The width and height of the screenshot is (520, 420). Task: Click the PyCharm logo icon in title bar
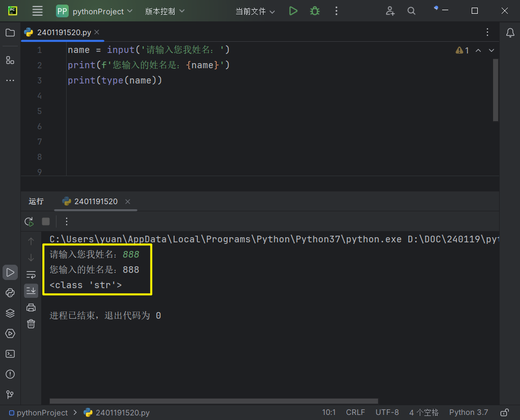pyautogui.click(x=13, y=11)
